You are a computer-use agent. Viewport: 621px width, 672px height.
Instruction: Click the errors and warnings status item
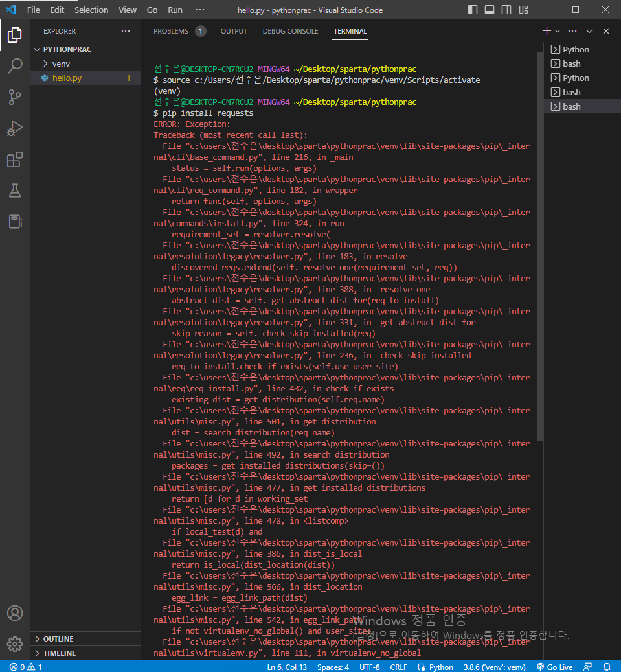click(x=26, y=667)
